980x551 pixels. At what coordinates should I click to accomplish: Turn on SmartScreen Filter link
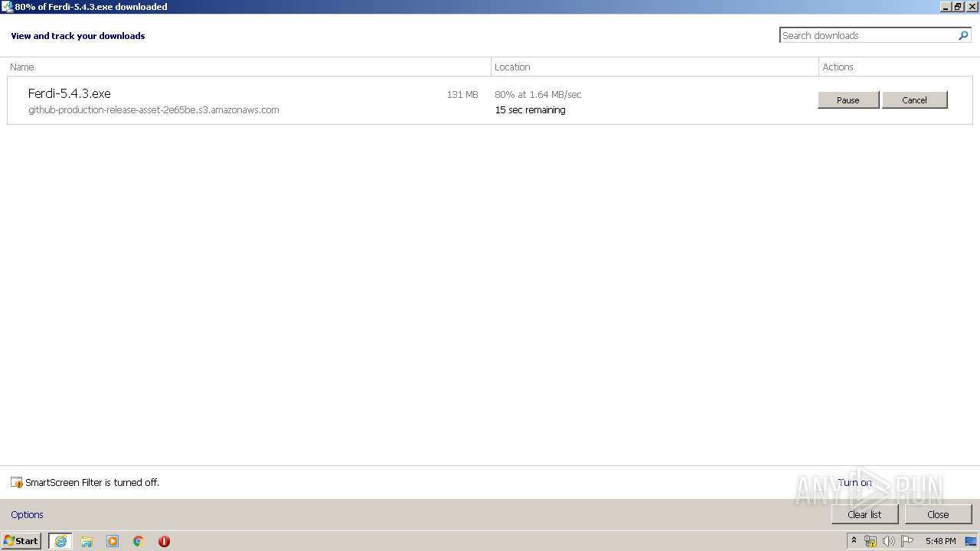pos(854,483)
